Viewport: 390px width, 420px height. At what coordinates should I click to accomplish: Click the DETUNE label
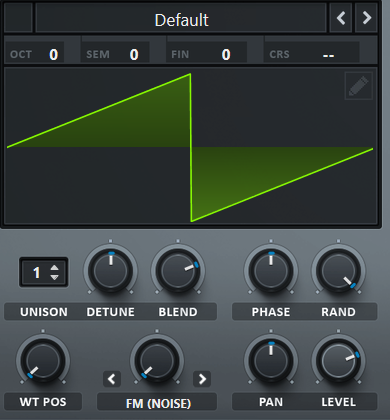pyautogui.click(x=110, y=312)
